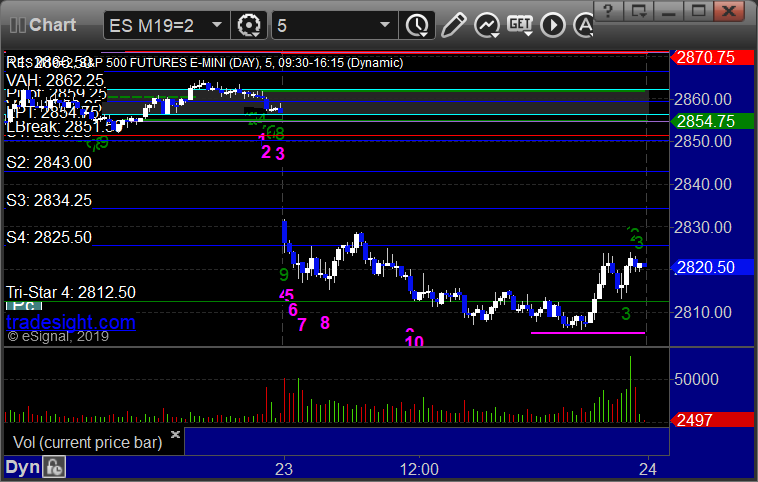Click the Chart window grip icon
This screenshot has height=482, width=758.
click(17, 25)
